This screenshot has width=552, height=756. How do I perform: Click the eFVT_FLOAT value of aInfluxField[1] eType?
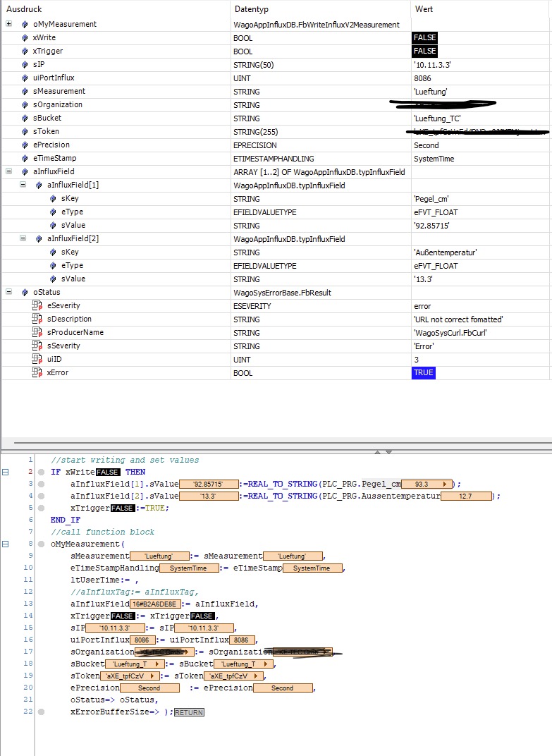436,213
